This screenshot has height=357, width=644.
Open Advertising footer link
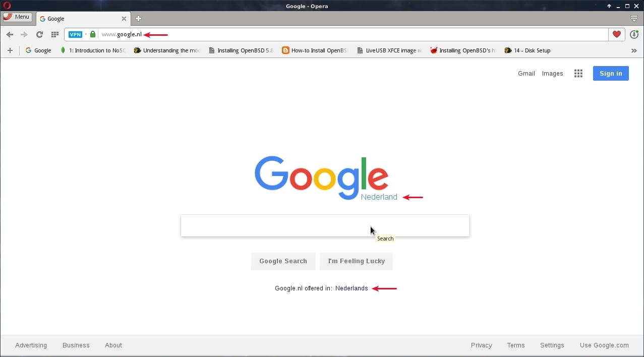pos(31,345)
